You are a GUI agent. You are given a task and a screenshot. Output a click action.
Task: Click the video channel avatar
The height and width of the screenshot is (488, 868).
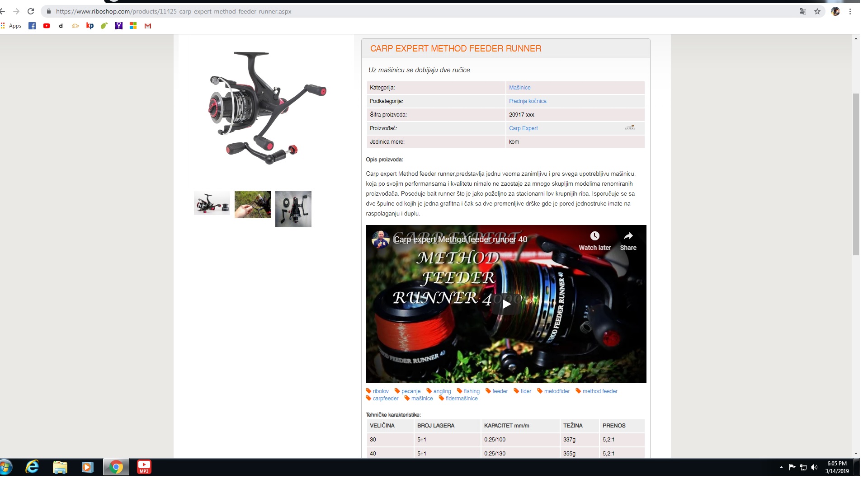tap(381, 239)
